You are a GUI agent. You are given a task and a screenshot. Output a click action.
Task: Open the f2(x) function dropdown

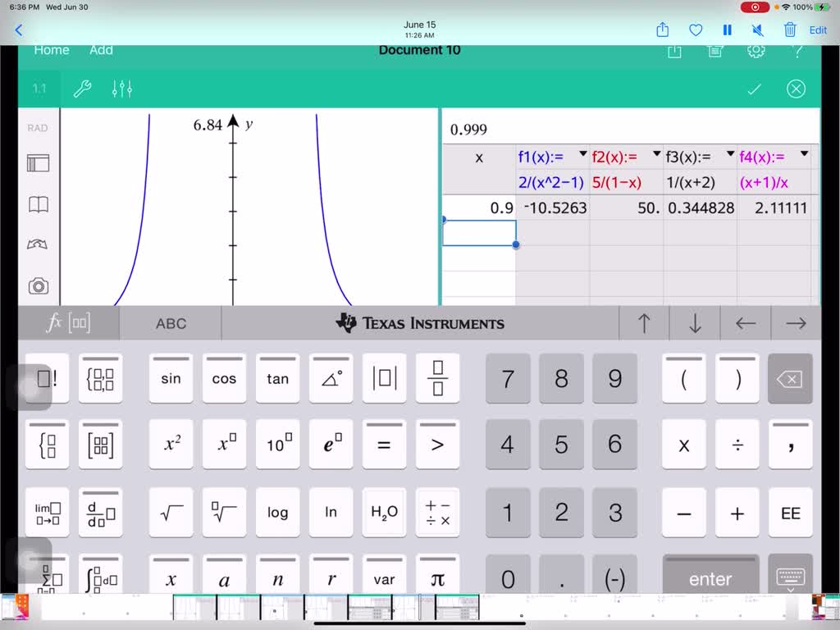[x=656, y=153]
